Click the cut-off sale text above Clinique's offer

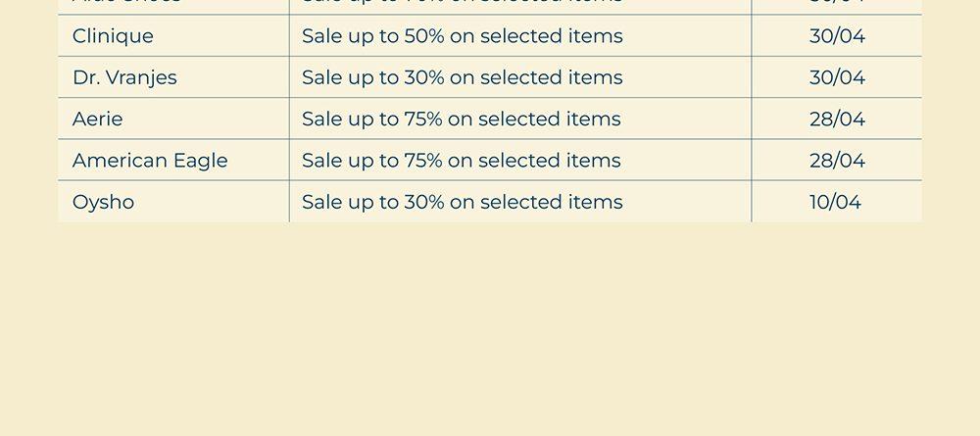coord(462,4)
